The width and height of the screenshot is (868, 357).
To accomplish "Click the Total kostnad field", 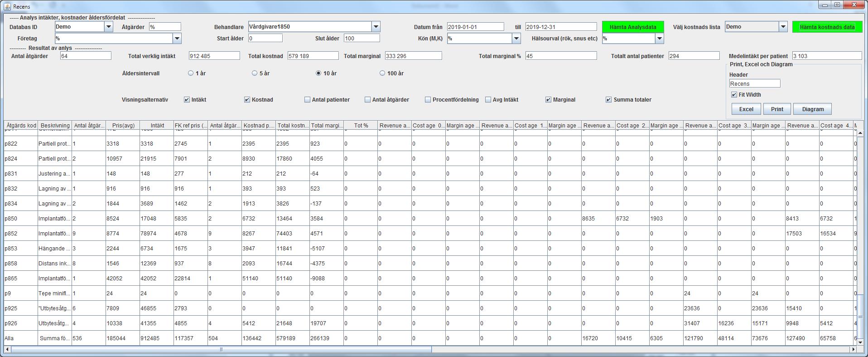I will coord(313,56).
